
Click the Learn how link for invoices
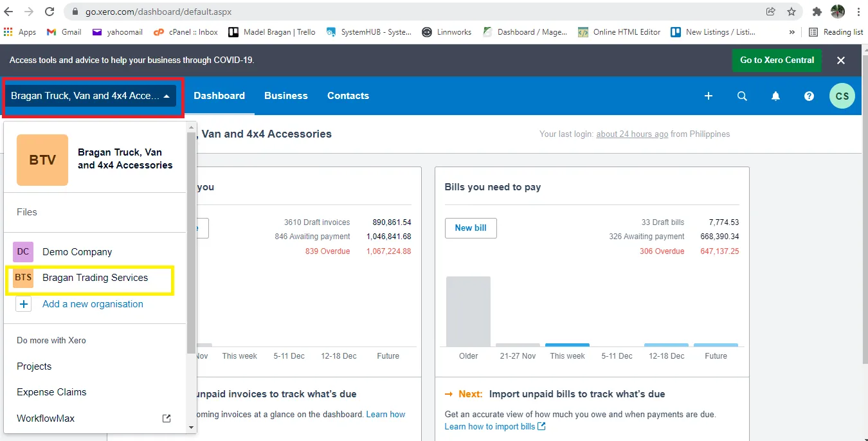[386, 415]
